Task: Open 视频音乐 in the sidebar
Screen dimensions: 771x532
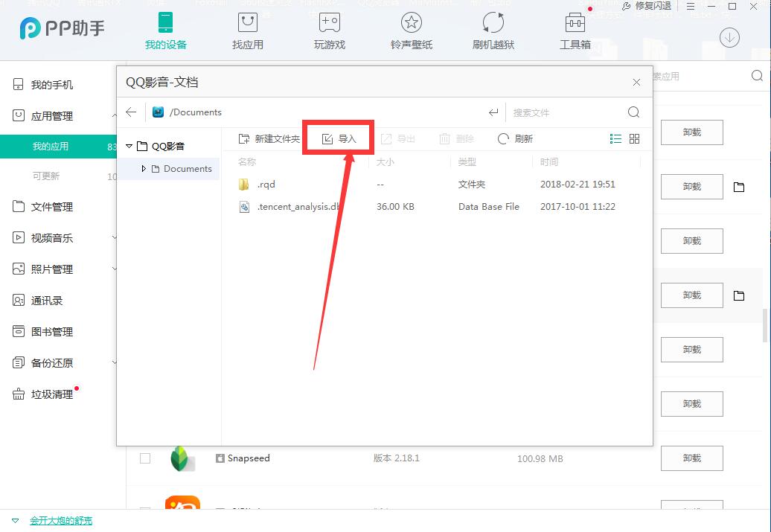Action: (x=42, y=238)
